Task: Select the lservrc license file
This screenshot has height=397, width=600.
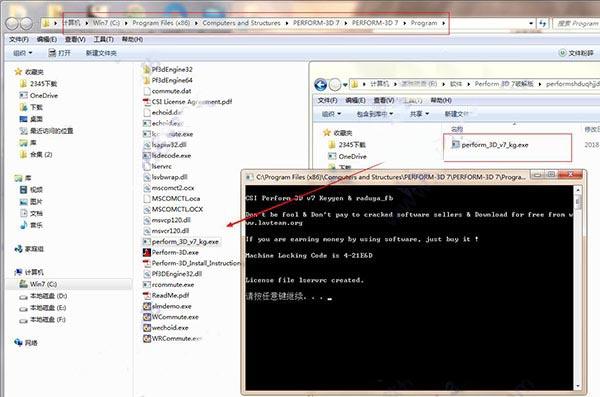Action: point(157,166)
